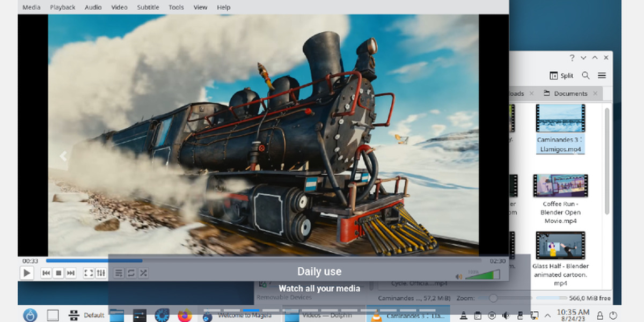Skip to the next media track

click(71, 273)
